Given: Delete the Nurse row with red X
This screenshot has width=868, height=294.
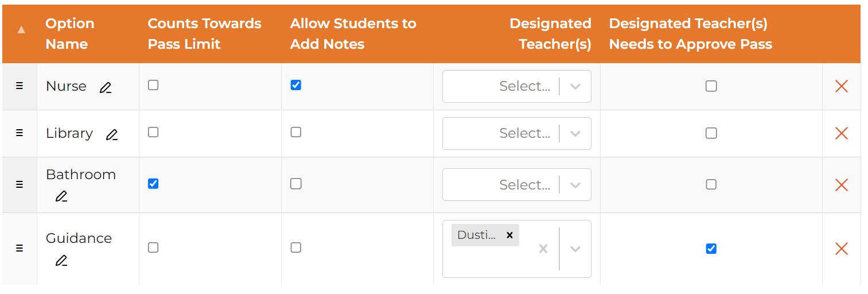Looking at the screenshot, I should pos(841,86).
